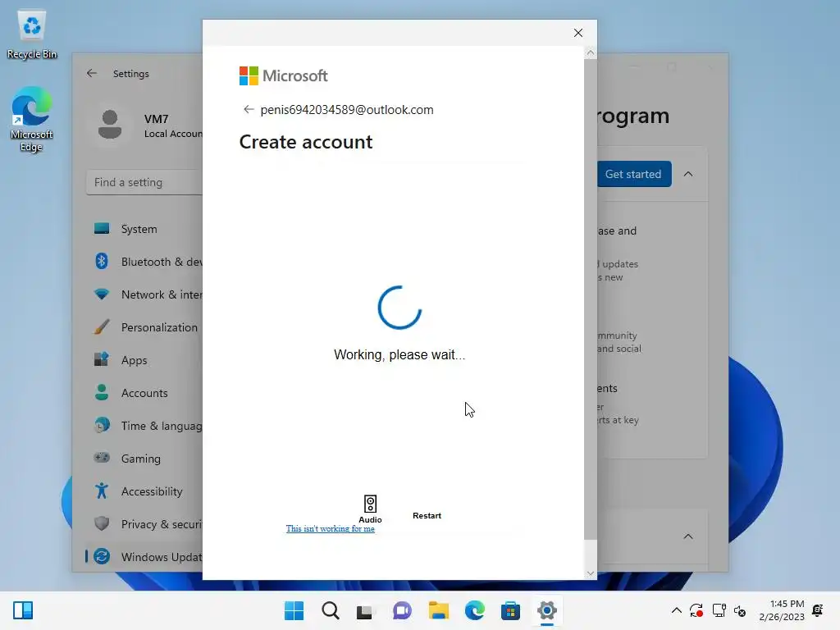Screen dimensions: 840x630
Task: Open Recycle Bin desktop icon
Action: pyautogui.click(x=32, y=34)
